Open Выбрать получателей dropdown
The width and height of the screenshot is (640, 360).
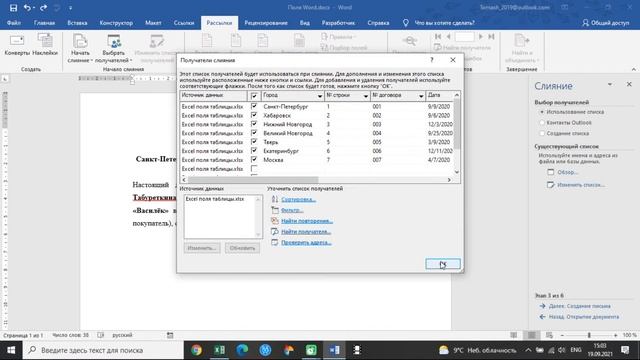(x=113, y=48)
